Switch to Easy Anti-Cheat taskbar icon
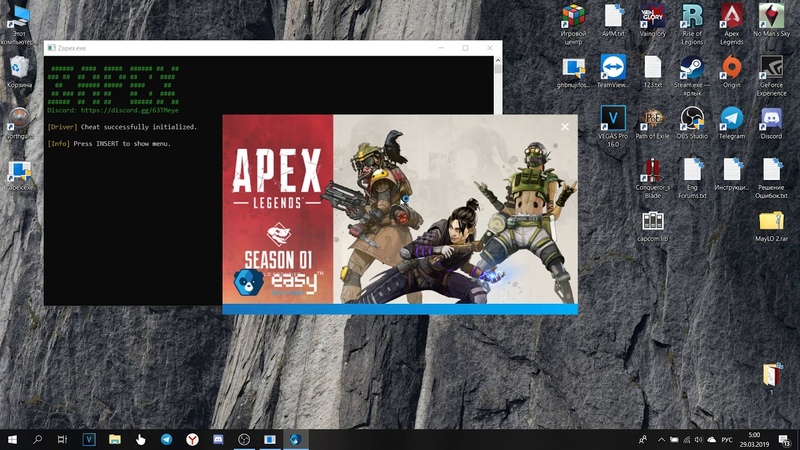This screenshot has width=800, height=450. pyautogui.click(x=295, y=439)
